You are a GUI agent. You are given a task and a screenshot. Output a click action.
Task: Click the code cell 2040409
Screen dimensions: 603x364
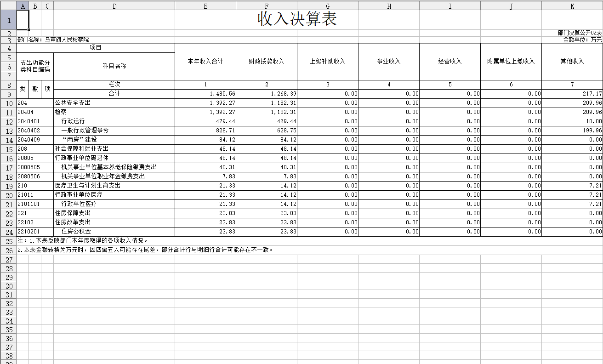35,140
